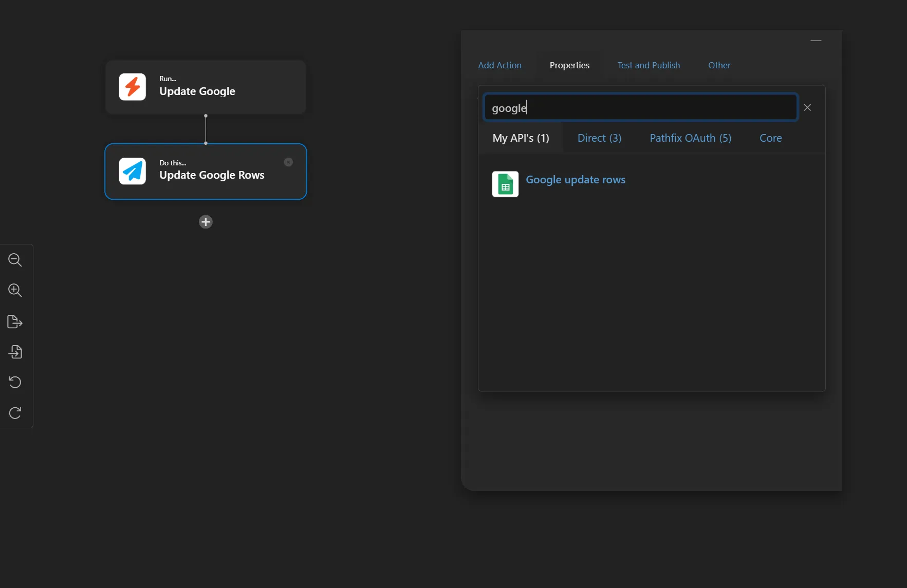This screenshot has width=907, height=588.
Task: Add a step with the plus button
Action: (x=206, y=222)
